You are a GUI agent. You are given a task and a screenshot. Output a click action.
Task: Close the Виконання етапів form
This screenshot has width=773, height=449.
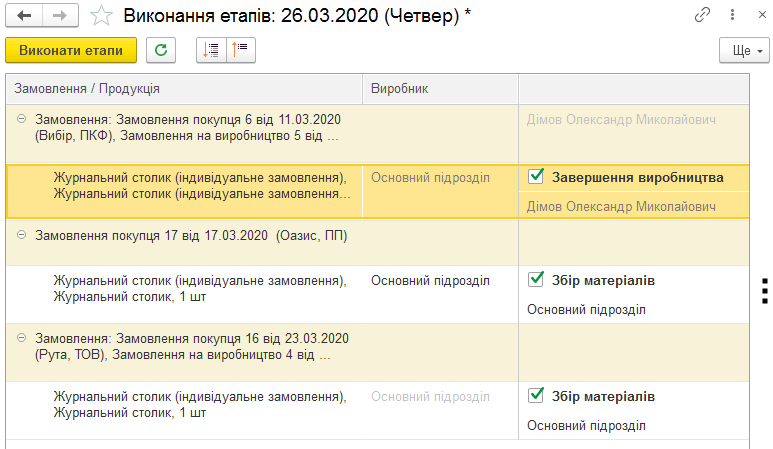[762, 15]
